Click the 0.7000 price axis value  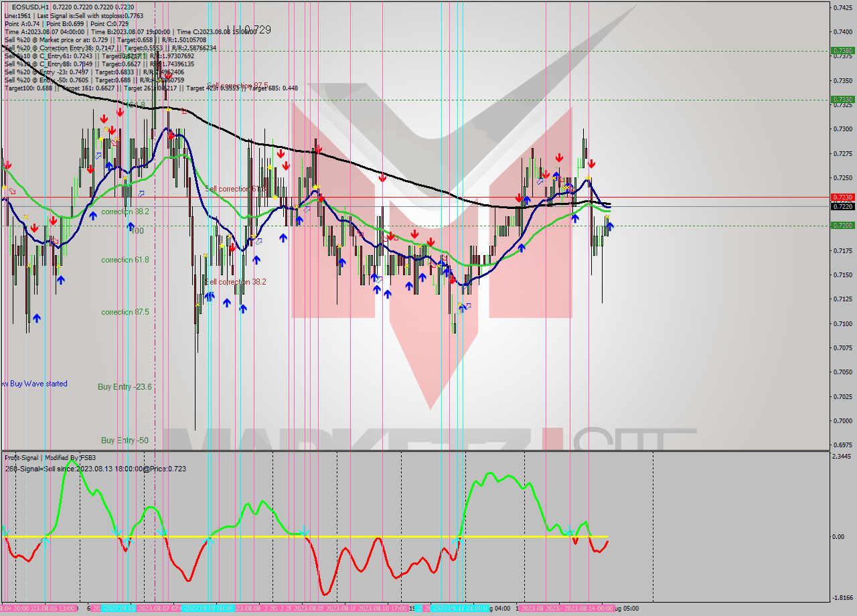(x=842, y=421)
